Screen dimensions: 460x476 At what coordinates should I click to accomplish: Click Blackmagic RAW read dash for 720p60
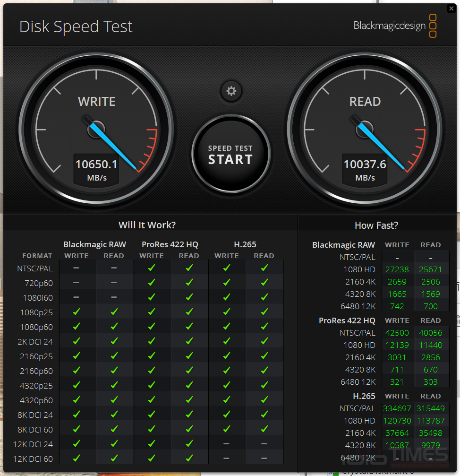[x=114, y=282]
